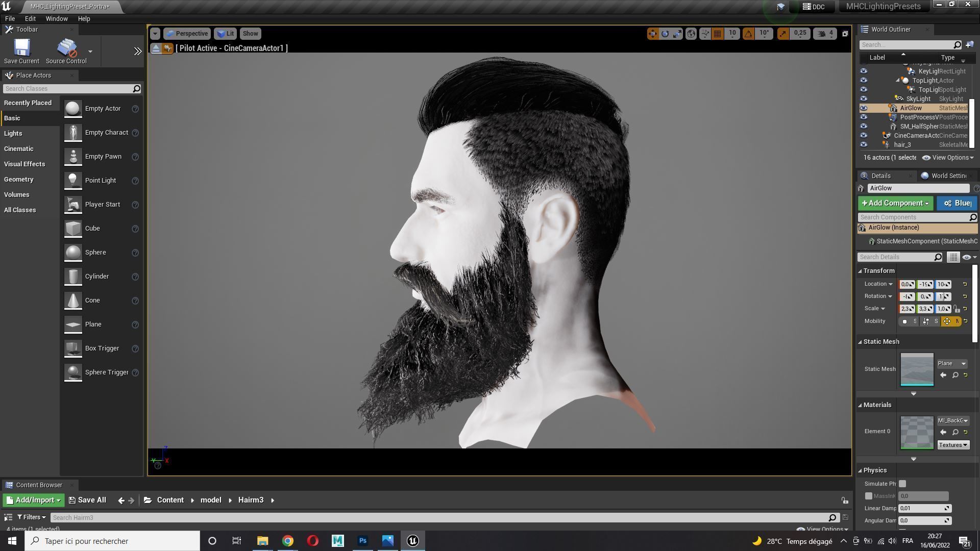Select the Cube actor icon
Image resolution: width=980 pixels, height=551 pixels.
73,229
